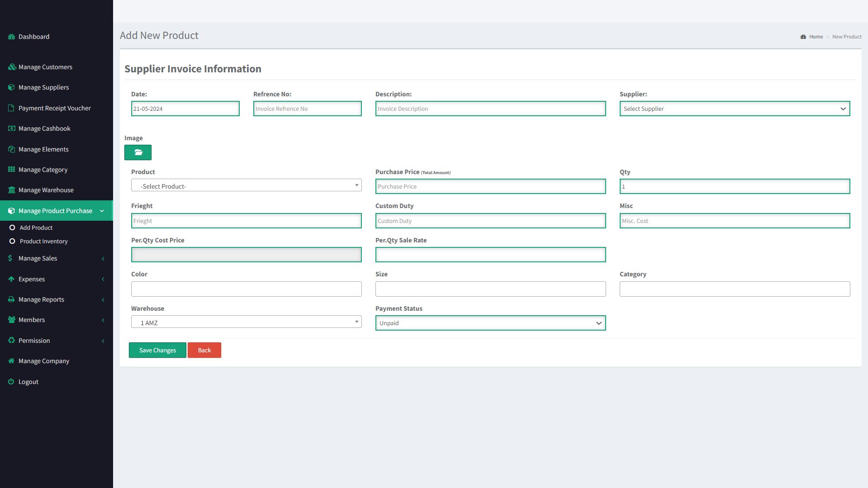The height and width of the screenshot is (488, 868).
Task: Open the Payment Status dropdown
Action: click(490, 323)
